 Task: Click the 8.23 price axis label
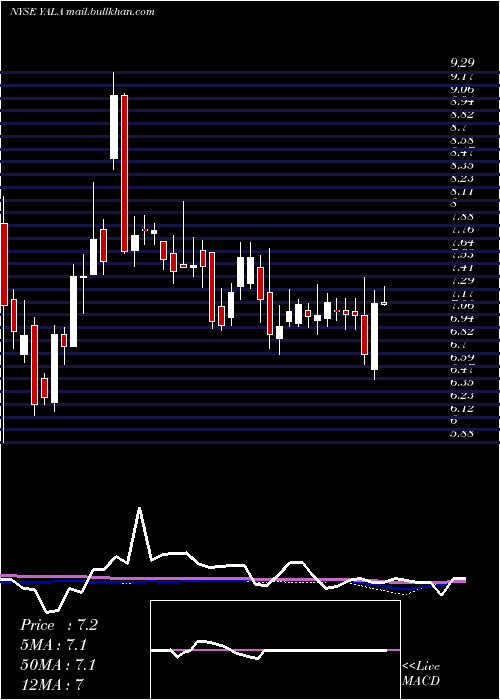pyautogui.click(x=462, y=179)
